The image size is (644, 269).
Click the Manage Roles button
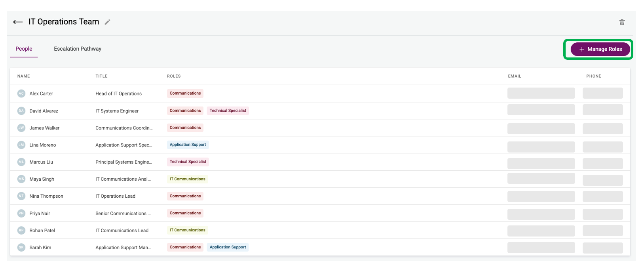[x=600, y=49]
